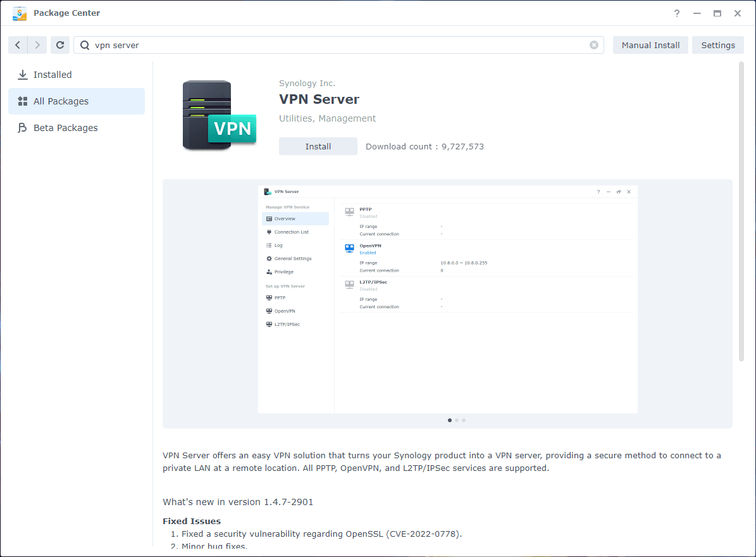Show the first screenshot via carousel dot
Screen dimensions: 756x557
click(450, 420)
